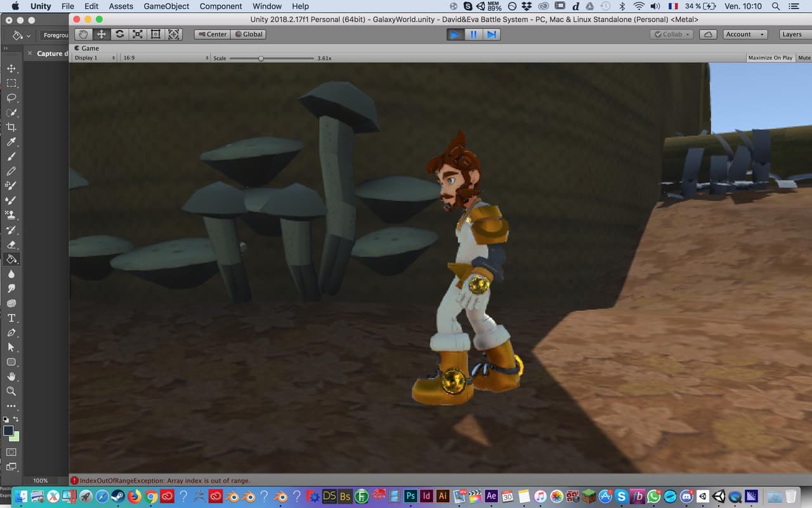Click the Wi-Fi status icon
The height and width of the screenshot is (508, 812).
pyautogui.click(x=638, y=6)
